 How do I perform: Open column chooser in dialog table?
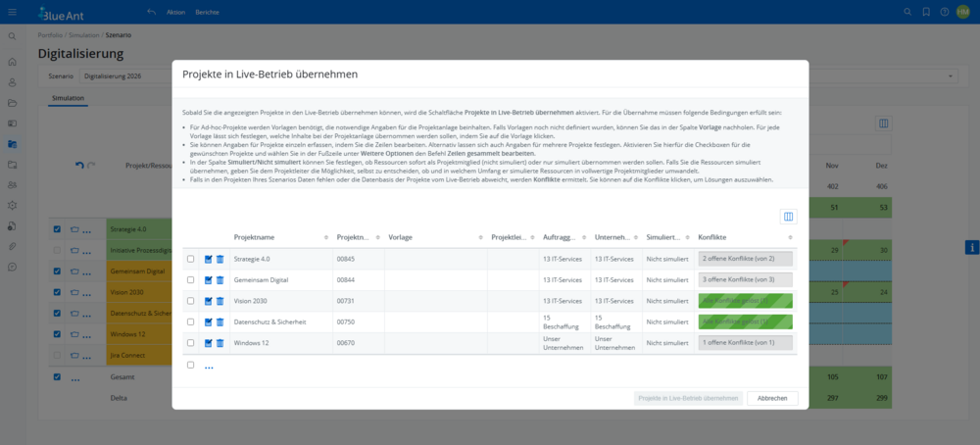787,217
